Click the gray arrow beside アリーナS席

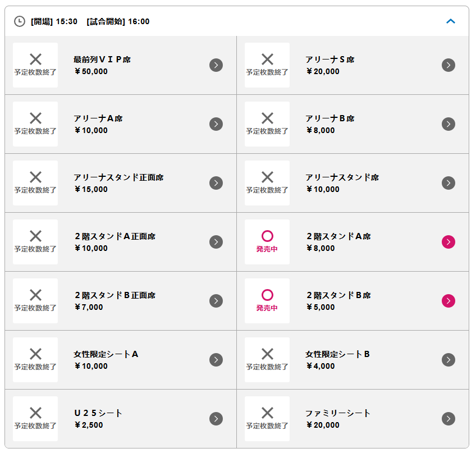point(448,65)
